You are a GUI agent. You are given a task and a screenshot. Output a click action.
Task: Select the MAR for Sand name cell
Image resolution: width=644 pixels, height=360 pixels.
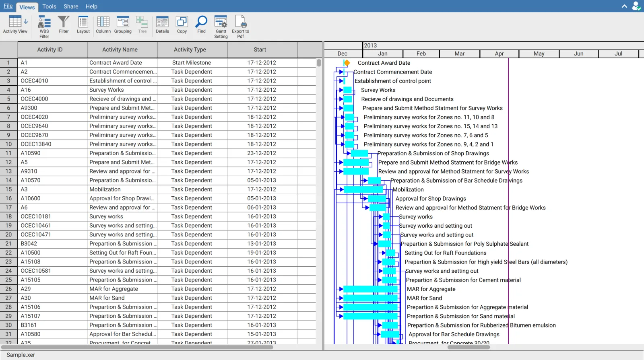(x=123, y=298)
